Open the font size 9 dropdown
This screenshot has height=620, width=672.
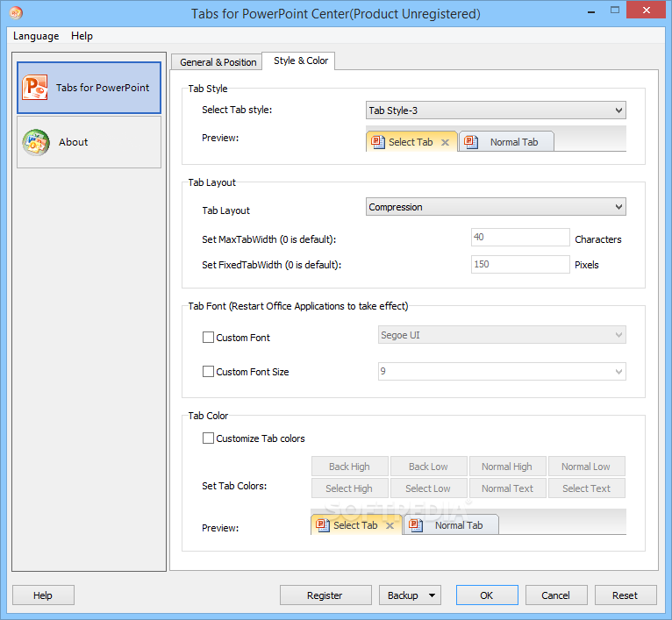tap(502, 371)
